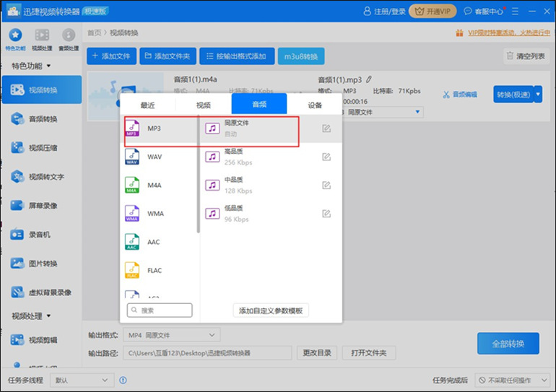556x392 pixels.
Task: Edit the 同原文件 preset parameters
Action: coord(326,129)
